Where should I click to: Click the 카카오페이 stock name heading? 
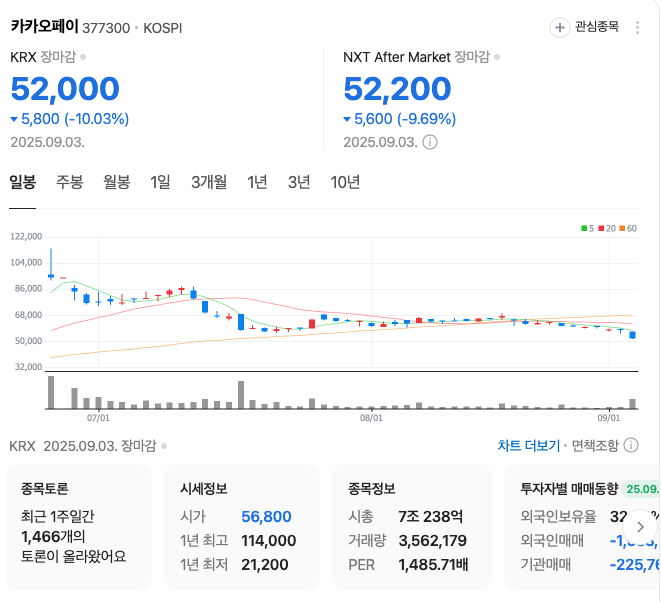[44, 27]
